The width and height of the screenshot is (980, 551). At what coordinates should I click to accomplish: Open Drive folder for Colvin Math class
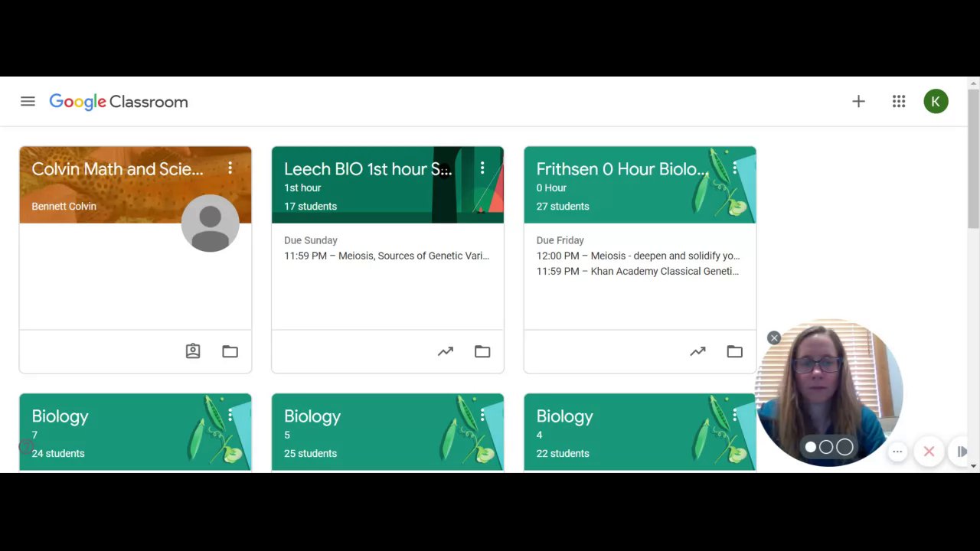coord(230,351)
